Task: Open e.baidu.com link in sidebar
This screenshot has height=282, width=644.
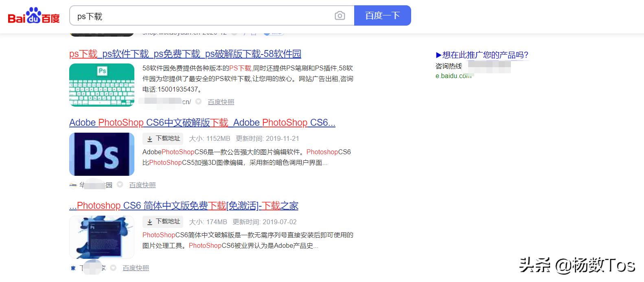Action: coord(453,76)
